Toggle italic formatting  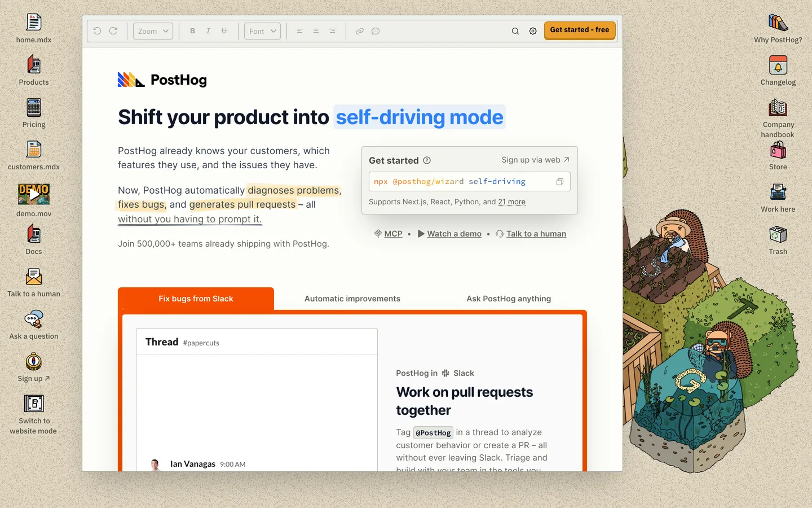[208, 31]
